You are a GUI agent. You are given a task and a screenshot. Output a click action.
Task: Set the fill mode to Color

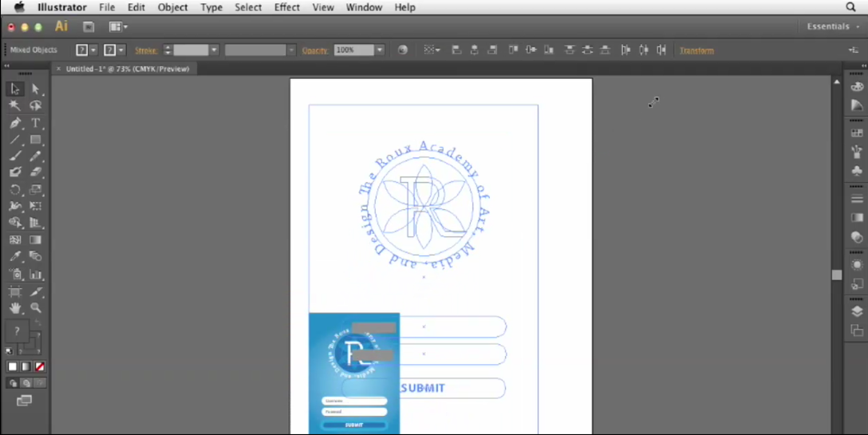click(12, 367)
